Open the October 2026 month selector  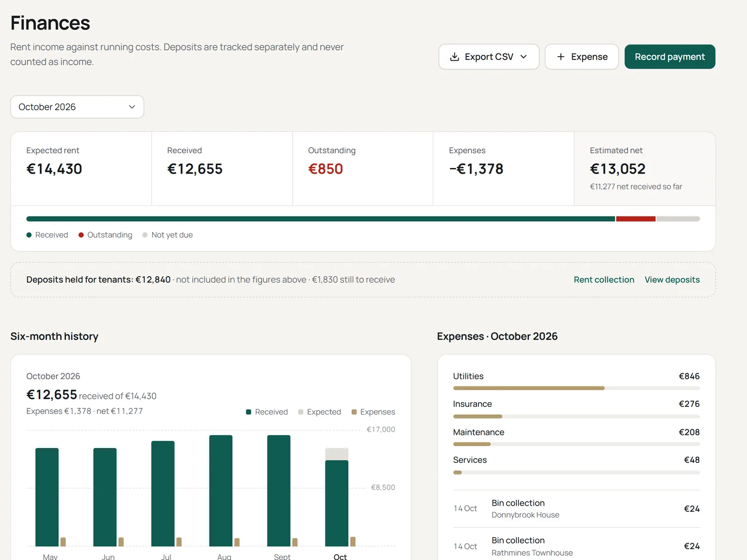point(77,107)
